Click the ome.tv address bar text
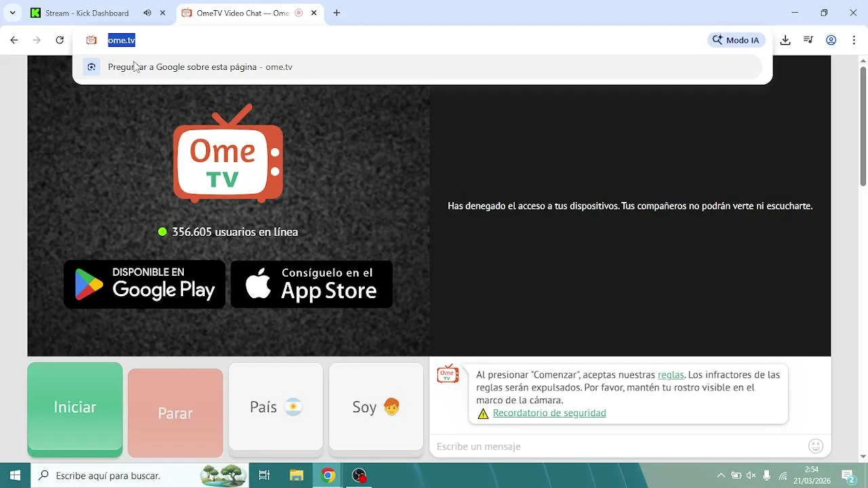 [x=121, y=40]
